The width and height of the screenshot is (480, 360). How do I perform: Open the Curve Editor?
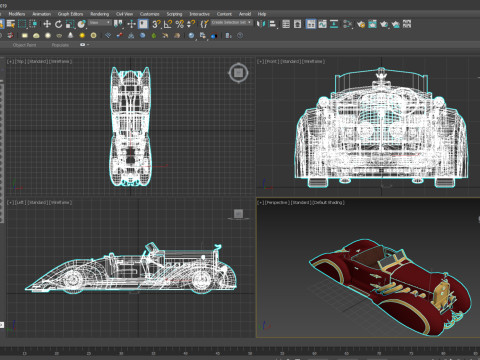tap(322, 24)
